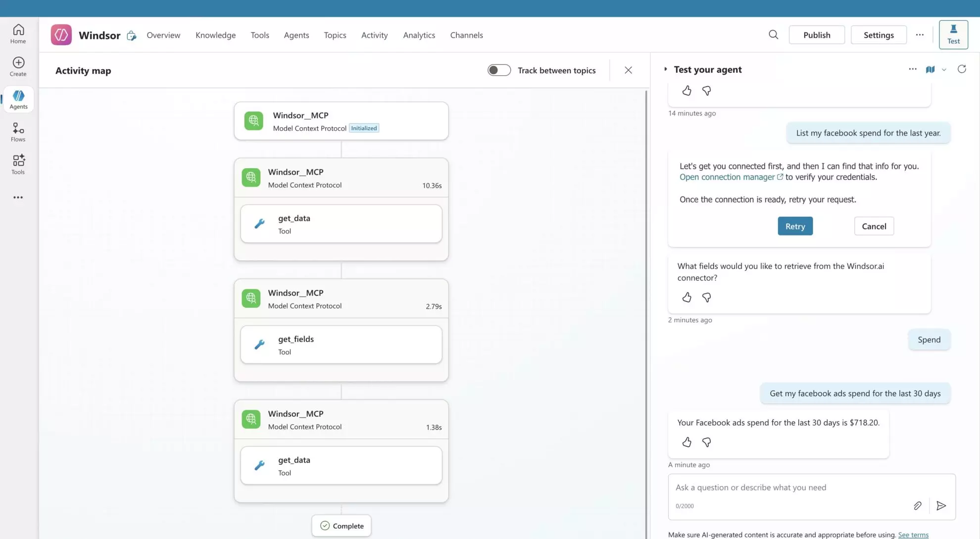The height and width of the screenshot is (539, 980).
Task: Give thumbs up on Facebook spend answer
Action: [686, 442]
